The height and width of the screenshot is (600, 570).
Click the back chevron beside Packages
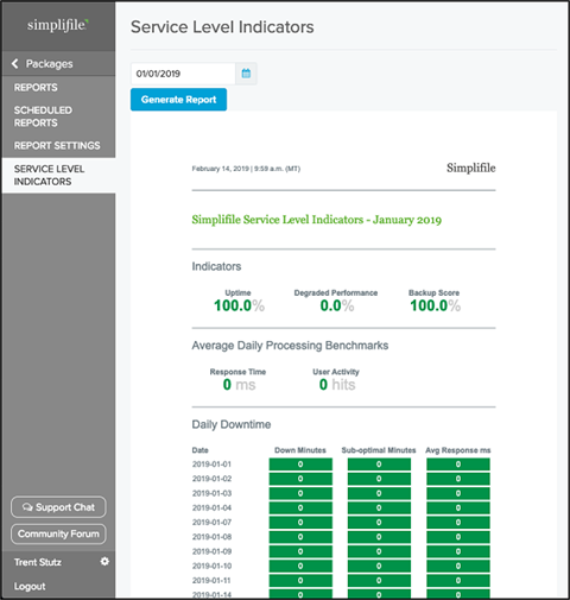15,64
